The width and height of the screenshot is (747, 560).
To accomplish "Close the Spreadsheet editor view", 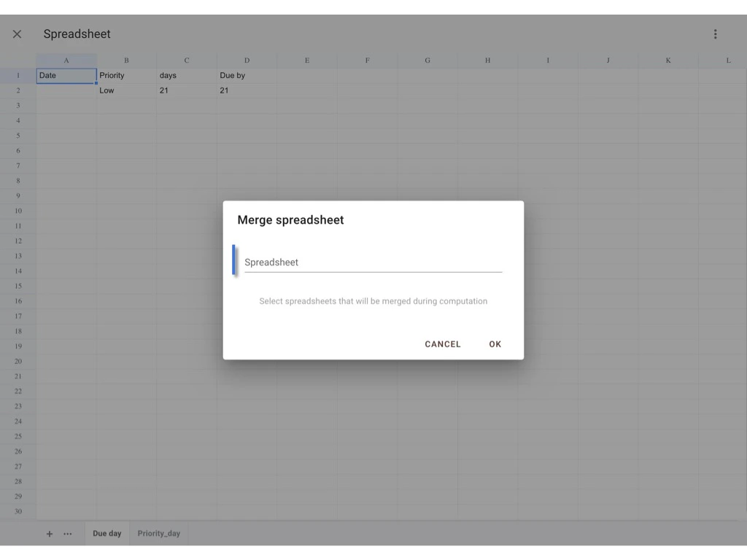I will [x=17, y=34].
